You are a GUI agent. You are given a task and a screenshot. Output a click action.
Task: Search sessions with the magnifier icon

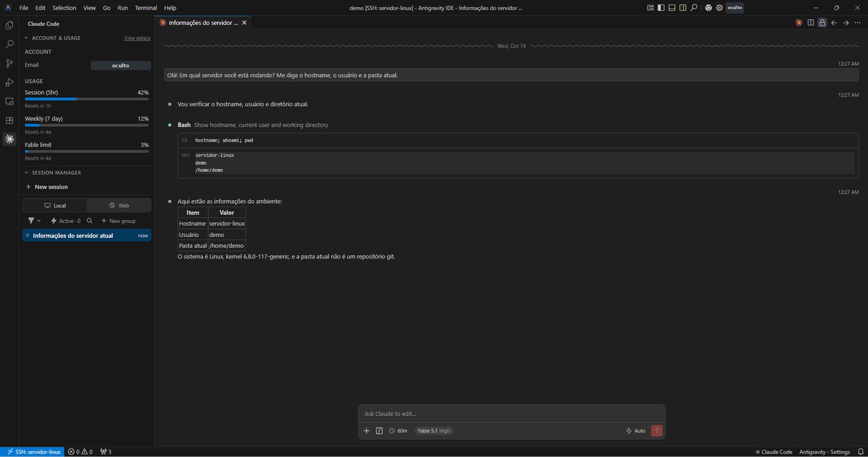(89, 221)
